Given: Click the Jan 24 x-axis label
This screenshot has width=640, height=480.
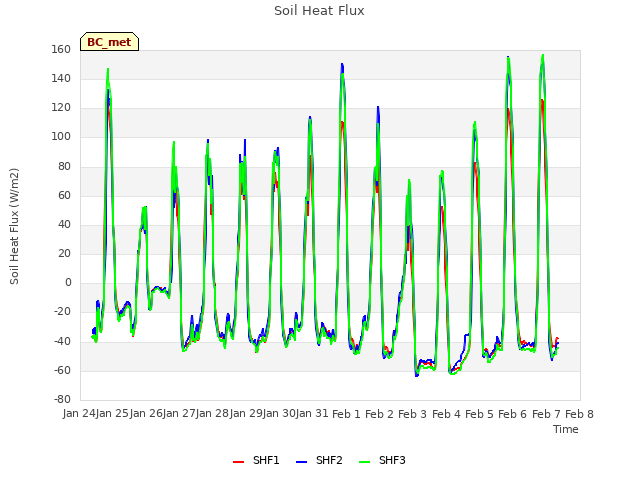Looking at the screenshot, I should 79,414.
